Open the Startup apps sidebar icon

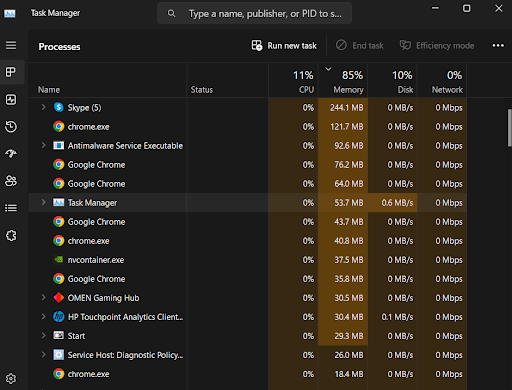click(11, 154)
